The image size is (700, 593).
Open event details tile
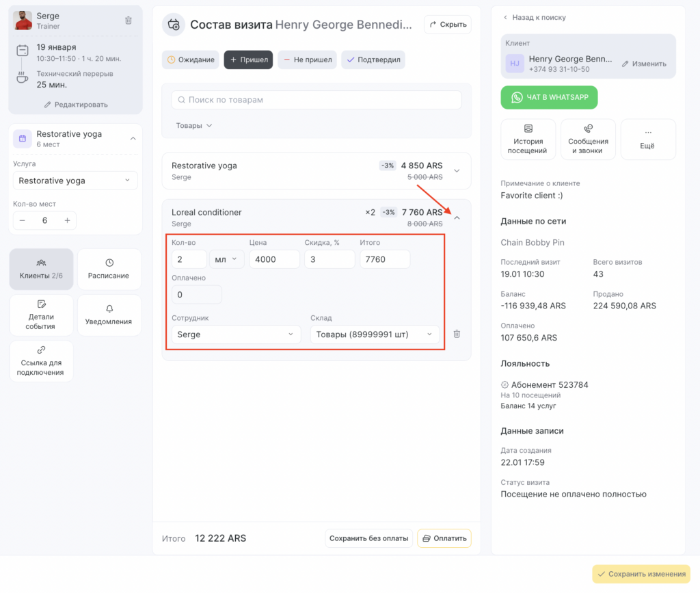(x=41, y=315)
